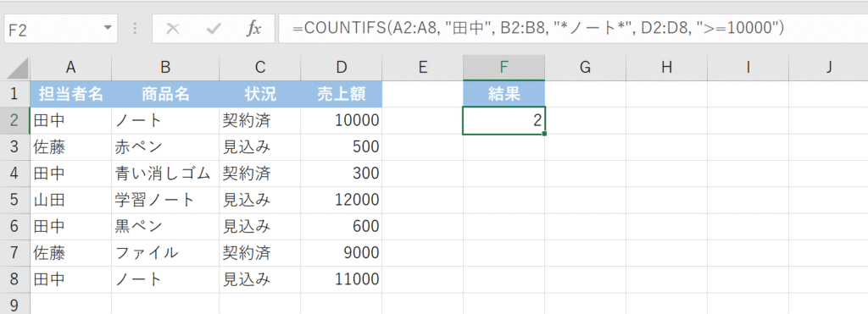Click the 結果 header cell
The width and height of the screenshot is (868, 314).
coord(504,94)
